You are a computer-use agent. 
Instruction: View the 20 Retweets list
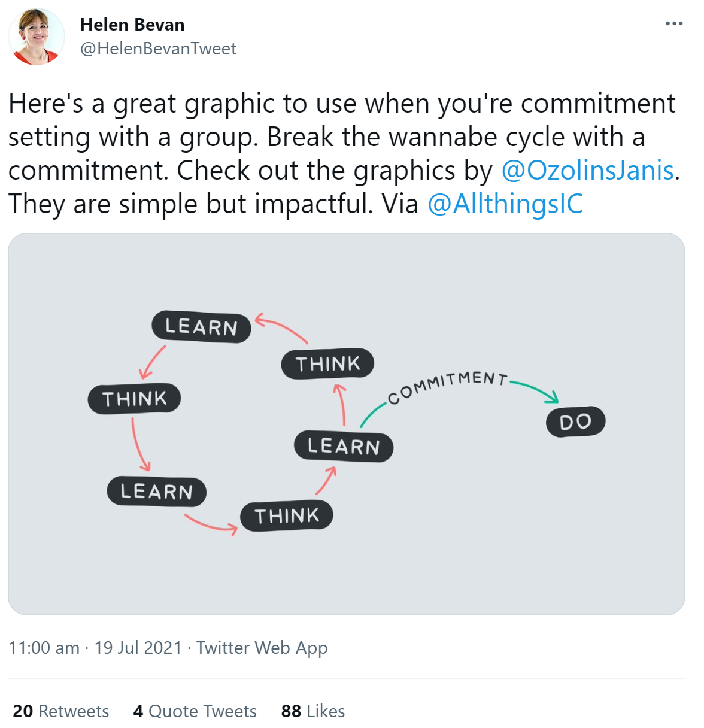click(61, 711)
